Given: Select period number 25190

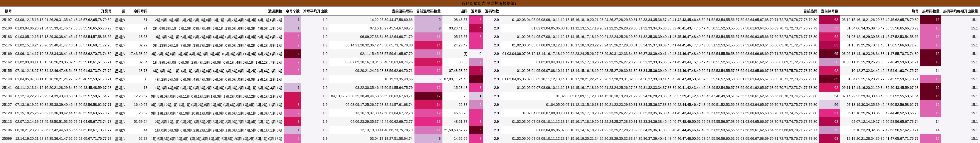Looking at the screenshot, I should pyautogui.click(x=7, y=28).
